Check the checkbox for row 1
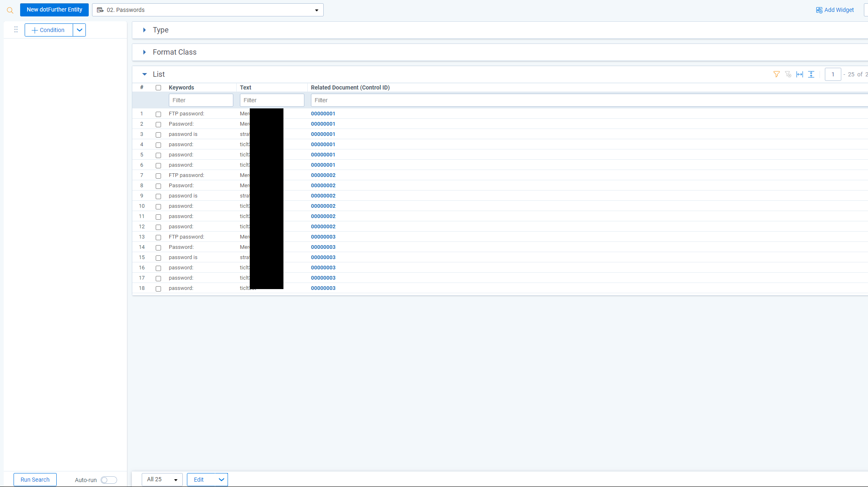The width and height of the screenshot is (868, 487). click(x=158, y=114)
